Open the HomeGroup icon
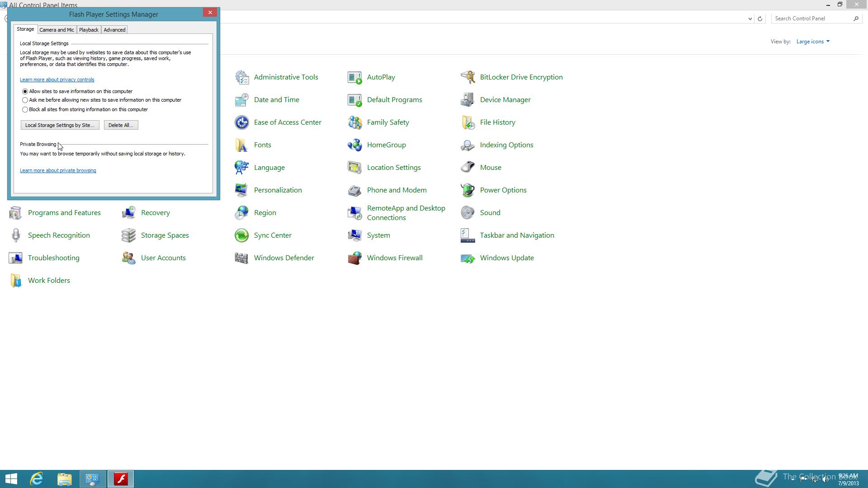This screenshot has height=488, width=868. (355, 145)
